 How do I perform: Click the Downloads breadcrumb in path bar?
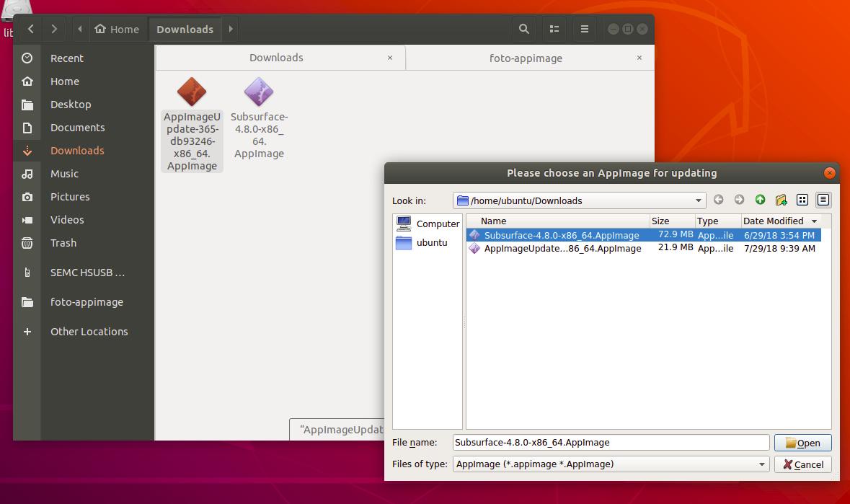point(185,30)
